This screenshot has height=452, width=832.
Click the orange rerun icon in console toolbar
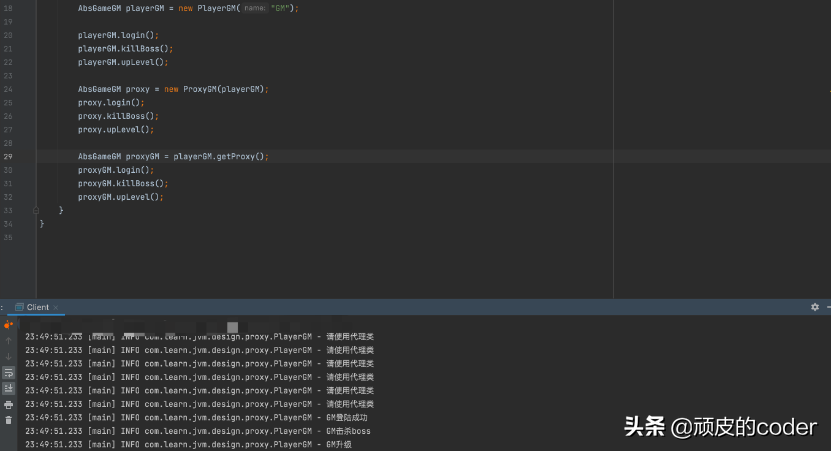(x=8, y=325)
